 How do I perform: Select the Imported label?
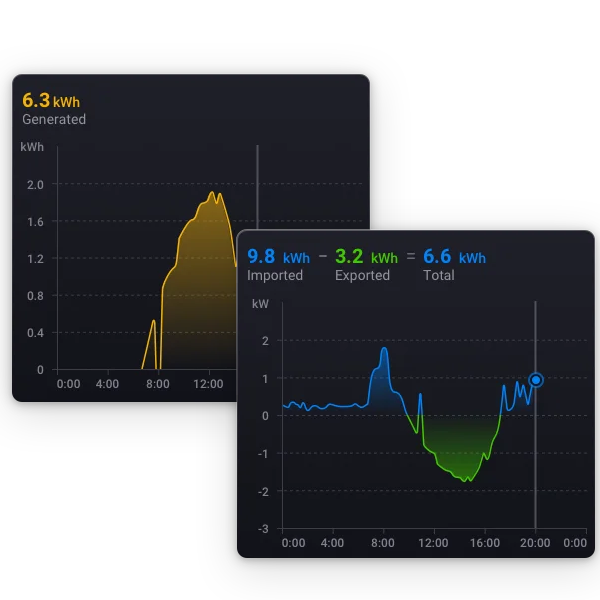(275, 276)
